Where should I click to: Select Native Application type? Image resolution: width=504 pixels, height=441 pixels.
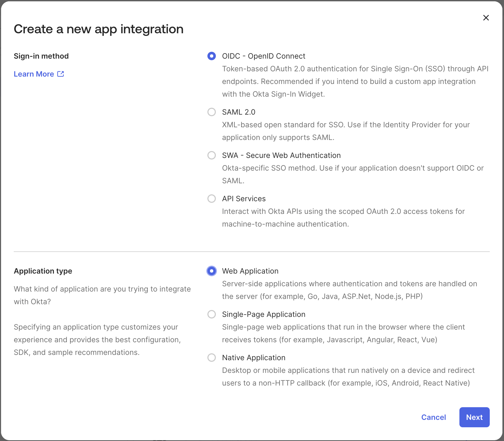(x=211, y=358)
